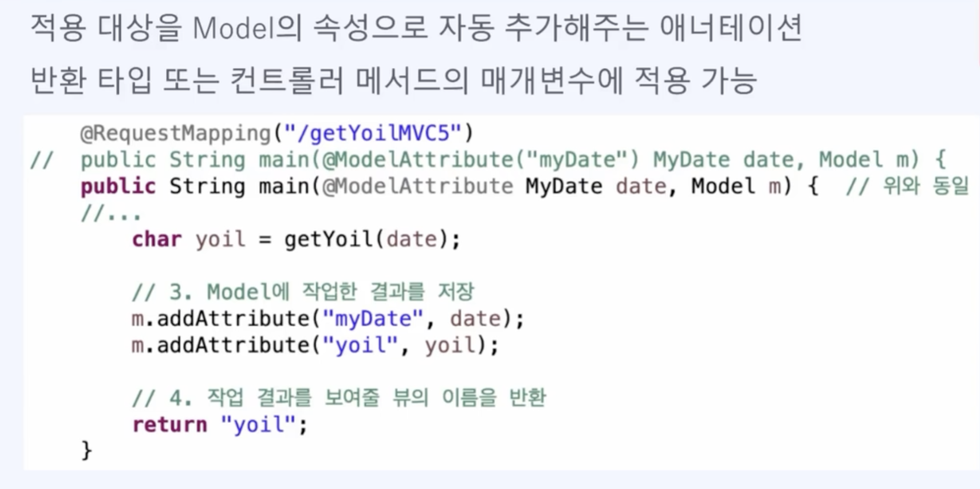Click 'Model m' in the active signature
980x489 pixels.
736,187
